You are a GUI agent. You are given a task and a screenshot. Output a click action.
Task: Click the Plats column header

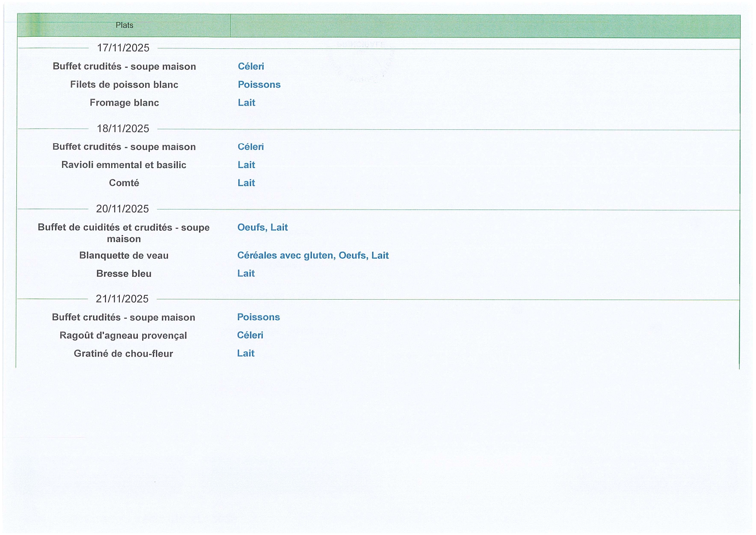[x=124, y=25]
